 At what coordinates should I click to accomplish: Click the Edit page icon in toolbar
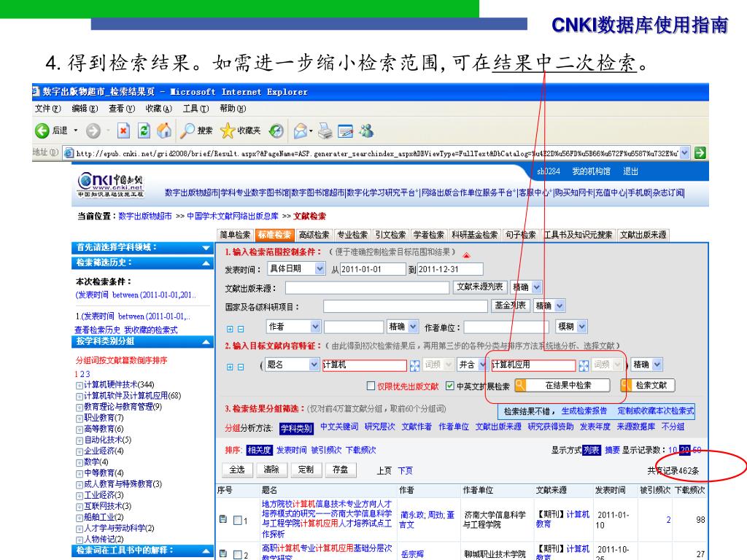pos(345,131)
